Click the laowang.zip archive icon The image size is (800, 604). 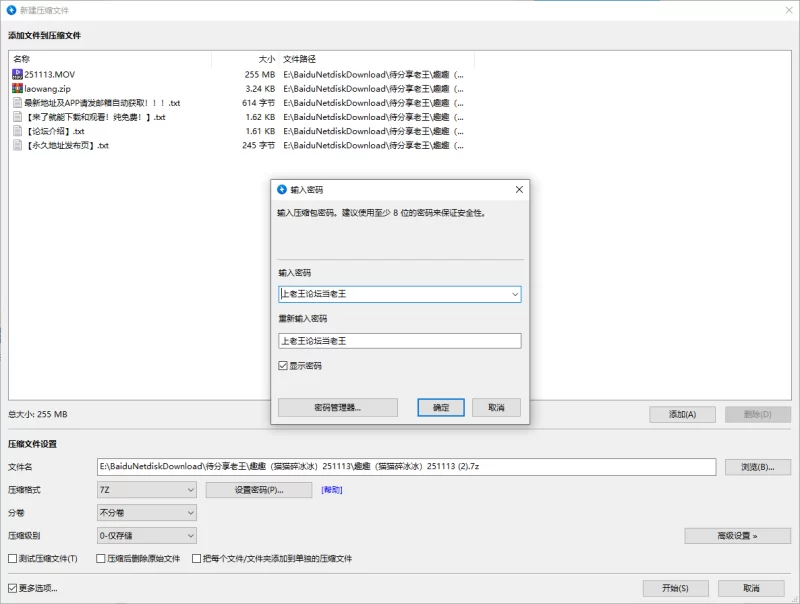pos(16,88)
